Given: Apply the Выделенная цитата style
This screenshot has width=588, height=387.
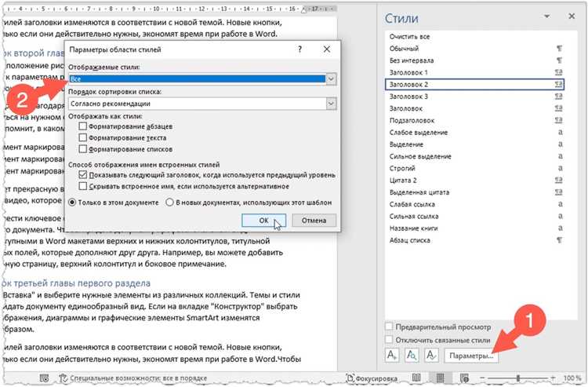Looking at the screenshot, I should click(475, 192).
